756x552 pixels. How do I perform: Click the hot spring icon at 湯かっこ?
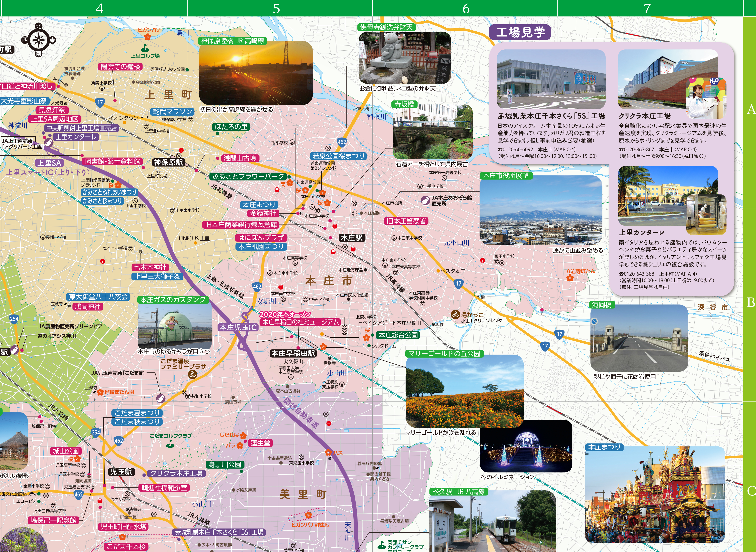point(455,314)
